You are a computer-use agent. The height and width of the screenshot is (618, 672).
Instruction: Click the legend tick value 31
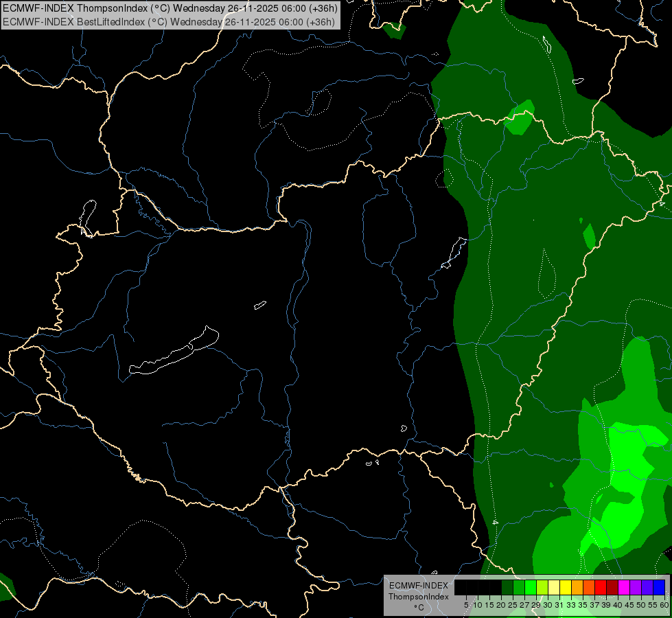(x=559, y=605)
